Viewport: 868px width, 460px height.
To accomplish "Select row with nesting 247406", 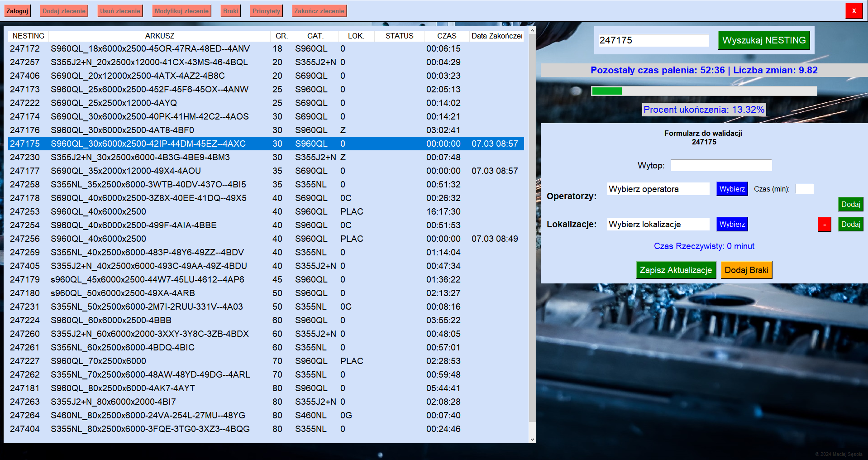I will click(x=266, y=76).
